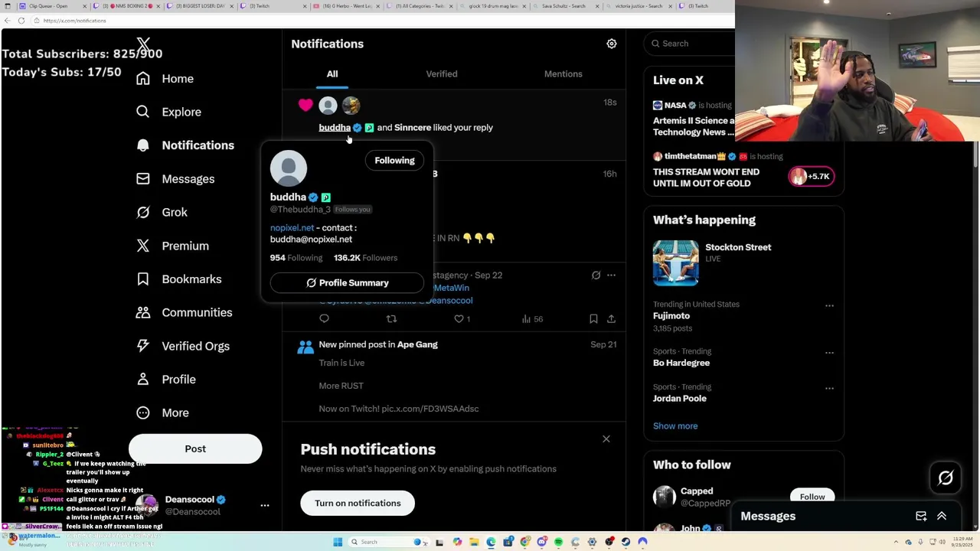Open the Windows Start menu
The height and width of the screenshot is (551, 980).
(x=338, y=542)
